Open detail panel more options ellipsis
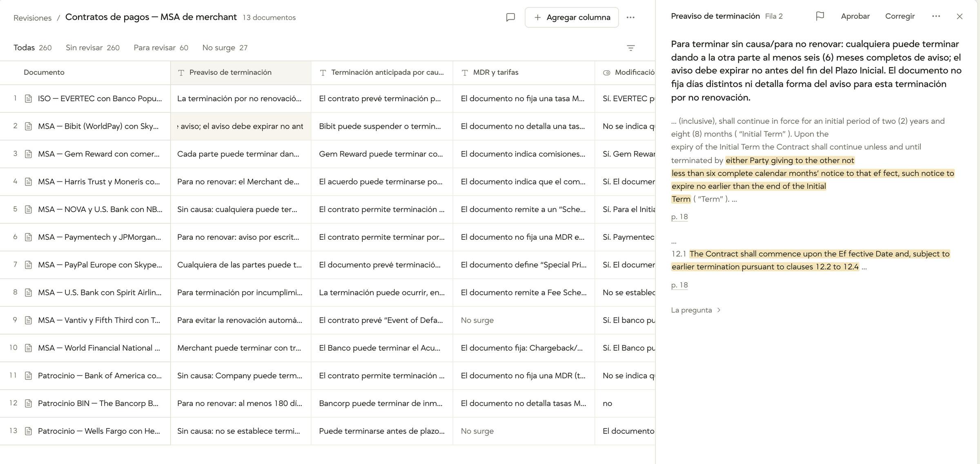This screenshot has height=464, width=980. [x=936, y=16]
